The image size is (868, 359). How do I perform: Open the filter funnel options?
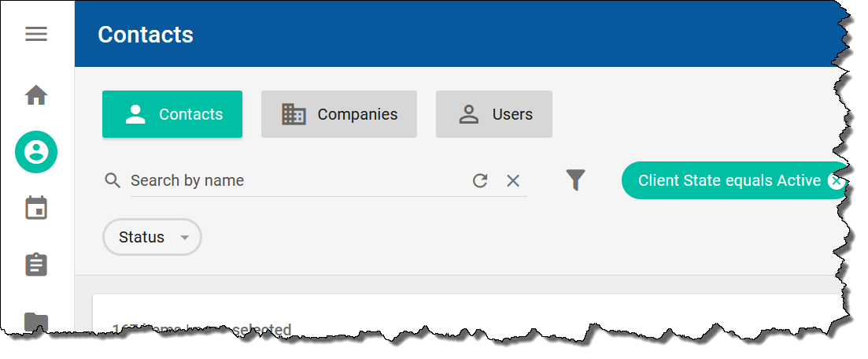[576, 180]
